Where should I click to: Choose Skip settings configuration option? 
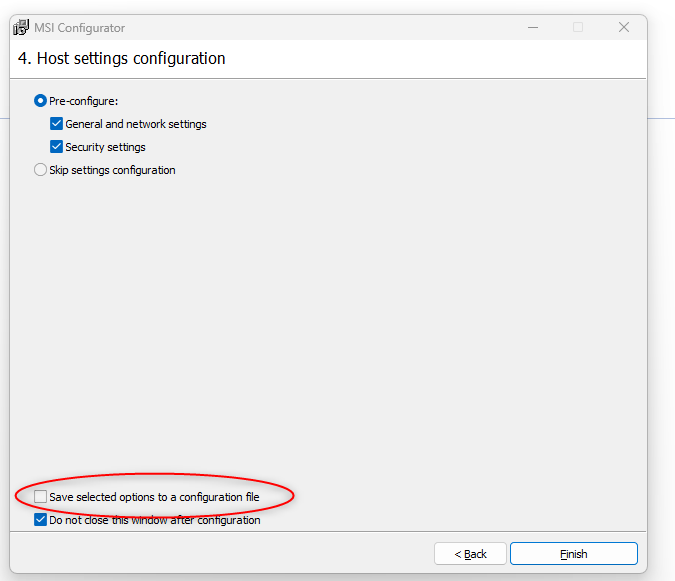[40, 170]
